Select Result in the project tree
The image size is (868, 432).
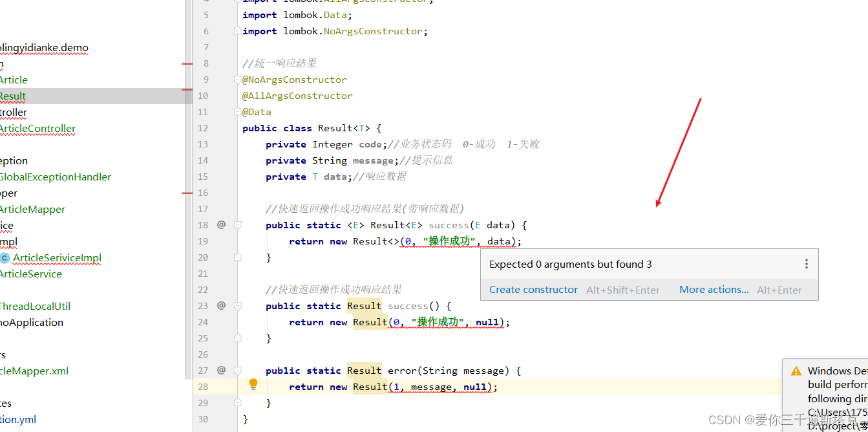(x=12, y=96)
